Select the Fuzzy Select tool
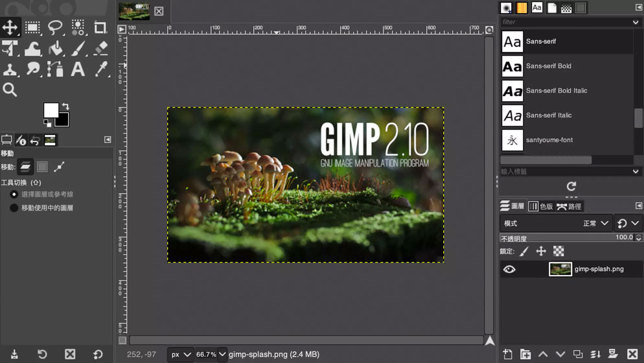The width and height of the screenshot is (644, 363). point(78,27)
